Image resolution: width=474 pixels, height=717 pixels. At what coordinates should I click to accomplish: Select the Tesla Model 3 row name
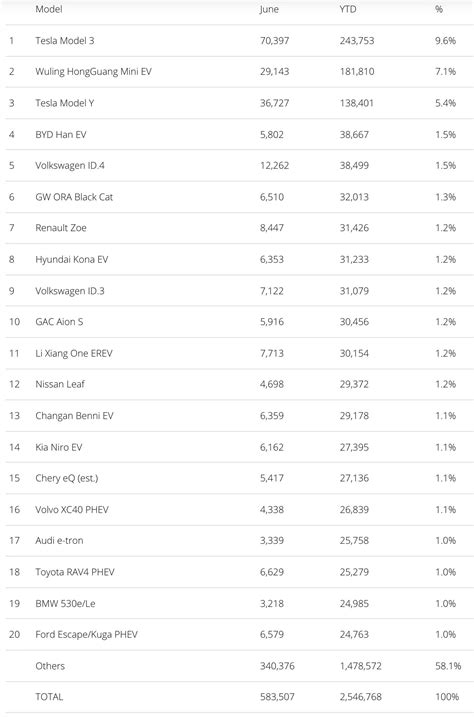(x=65, y=41)
